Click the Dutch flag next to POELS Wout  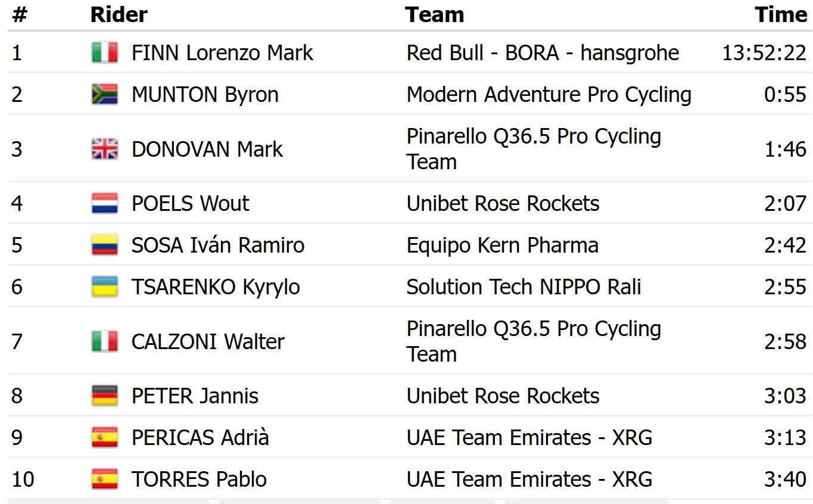pos(105,203)
